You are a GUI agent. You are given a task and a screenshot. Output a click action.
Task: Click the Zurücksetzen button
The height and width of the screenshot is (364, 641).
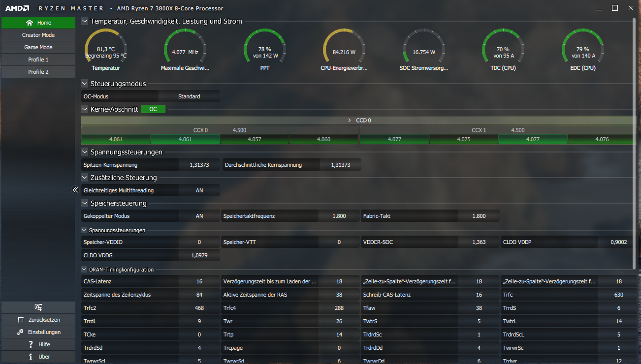[x=38, y=320]
